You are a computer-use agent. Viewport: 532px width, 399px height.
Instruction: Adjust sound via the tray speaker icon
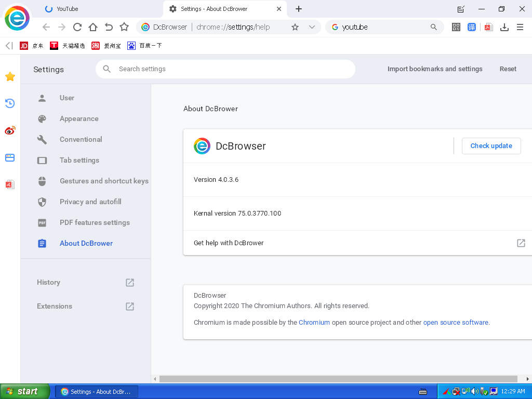475,391
